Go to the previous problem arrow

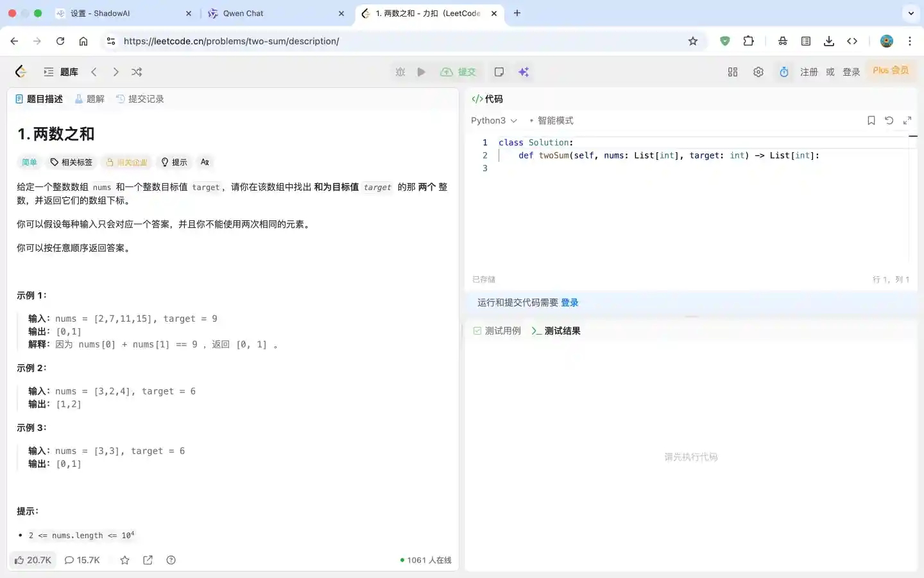pyautogui.click(x=94, y=72)
